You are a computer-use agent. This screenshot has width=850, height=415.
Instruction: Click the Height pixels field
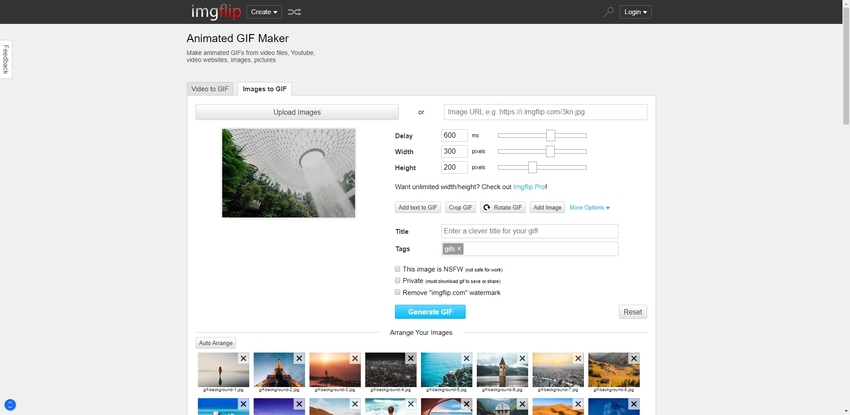point(454,167)
